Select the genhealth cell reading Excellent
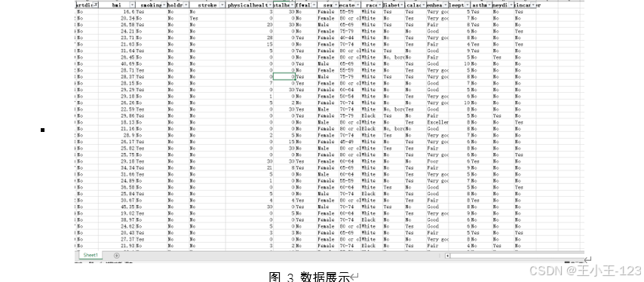The width and height of the screenshot is (644, 282). [437, 122]
